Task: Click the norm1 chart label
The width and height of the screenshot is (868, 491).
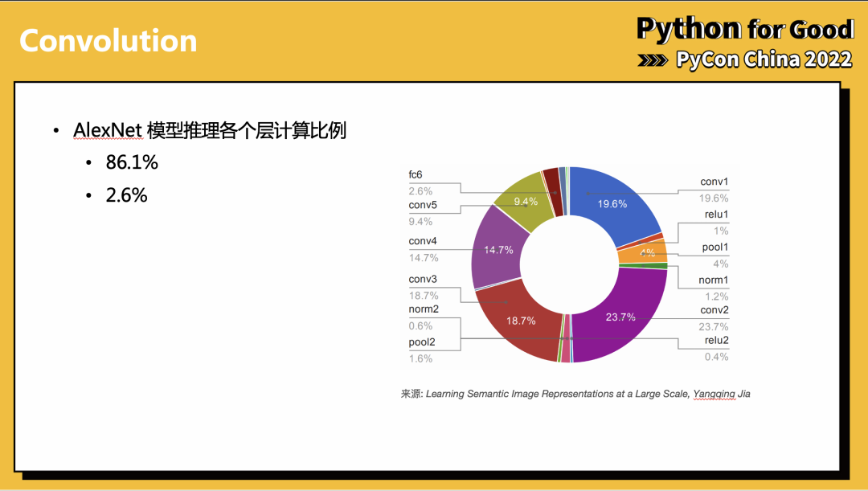Action: tap(714, 280)
